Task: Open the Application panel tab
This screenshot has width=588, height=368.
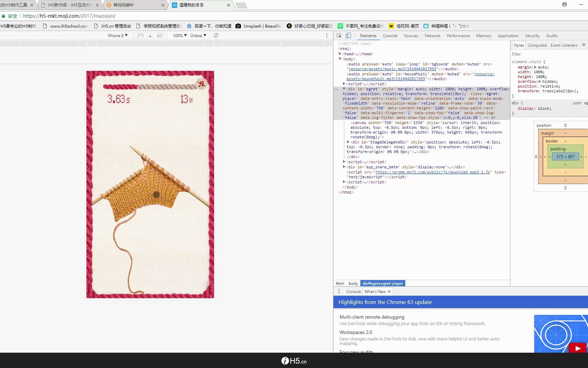Action: 508,36
